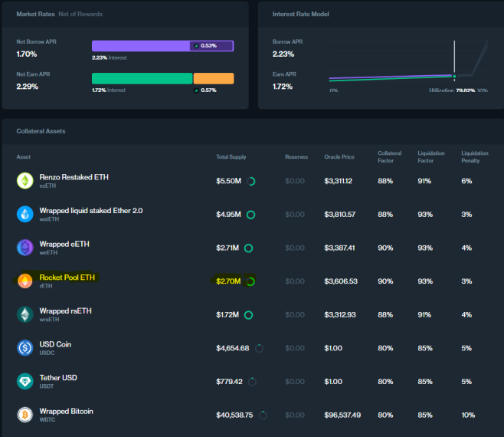Click the 10% liquidation penalty for WBTC
Viewport: 504px width, 437px height.
click(468, 415)
